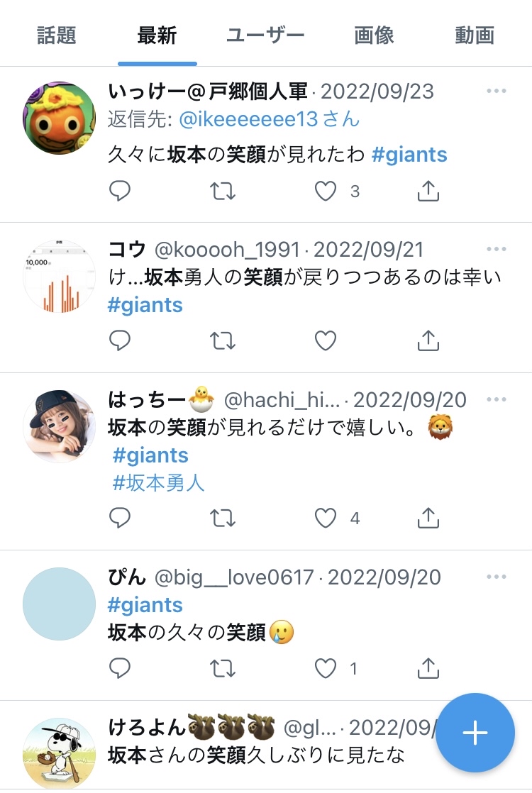
Task: Open reply on はっちー's tweet
Action: click(x=120, y=518)
